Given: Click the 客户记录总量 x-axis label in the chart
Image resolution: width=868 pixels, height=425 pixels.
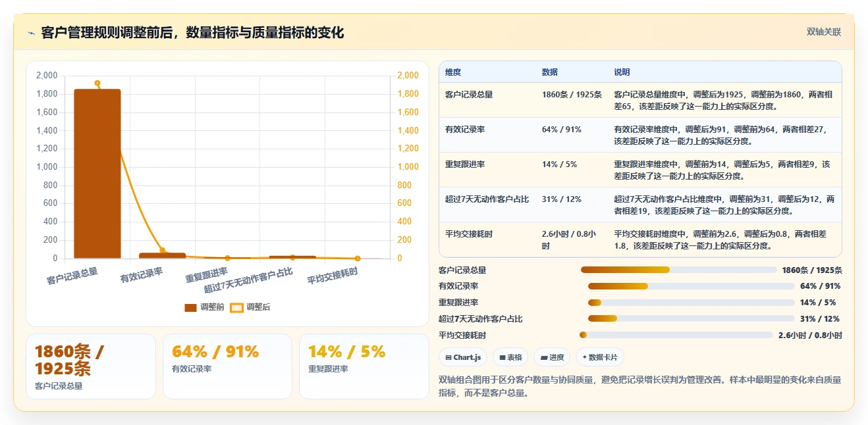Looking at the screenshot, I should (72, 276).
